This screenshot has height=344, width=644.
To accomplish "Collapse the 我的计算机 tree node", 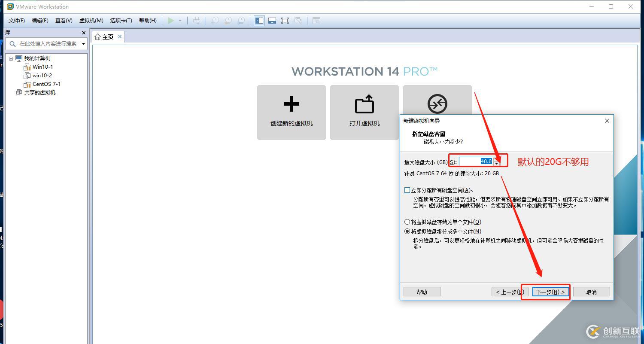I will click(11, 58).
